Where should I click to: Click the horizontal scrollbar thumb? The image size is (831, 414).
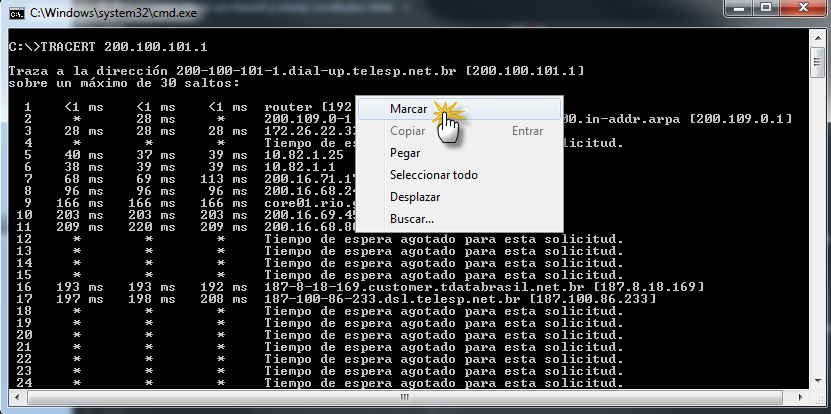(404, 397)
